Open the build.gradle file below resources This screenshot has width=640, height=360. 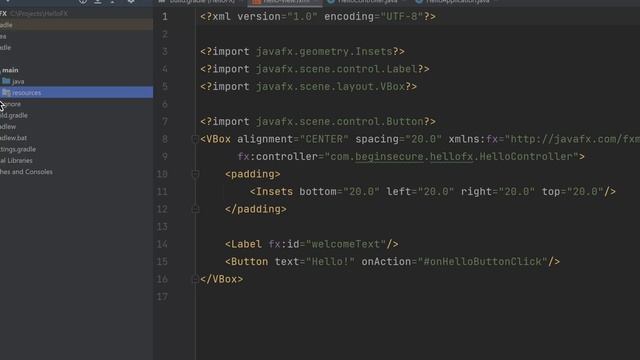(14, 116)
